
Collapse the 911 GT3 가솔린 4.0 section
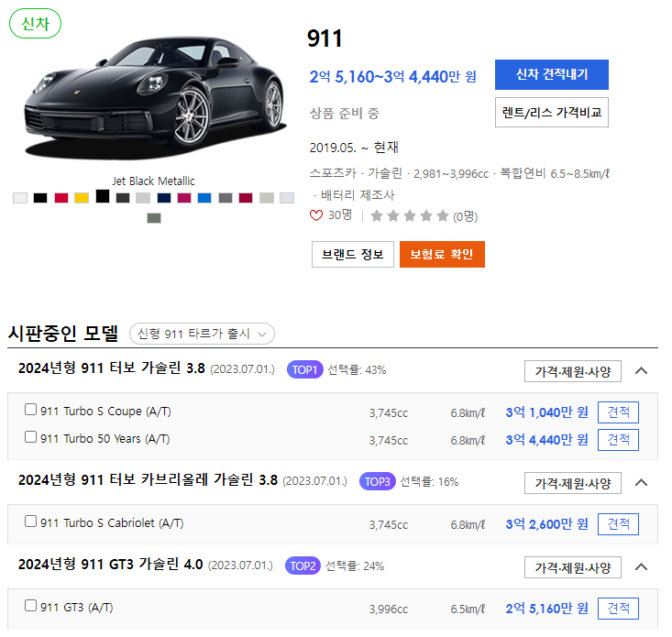coord(641,567)
